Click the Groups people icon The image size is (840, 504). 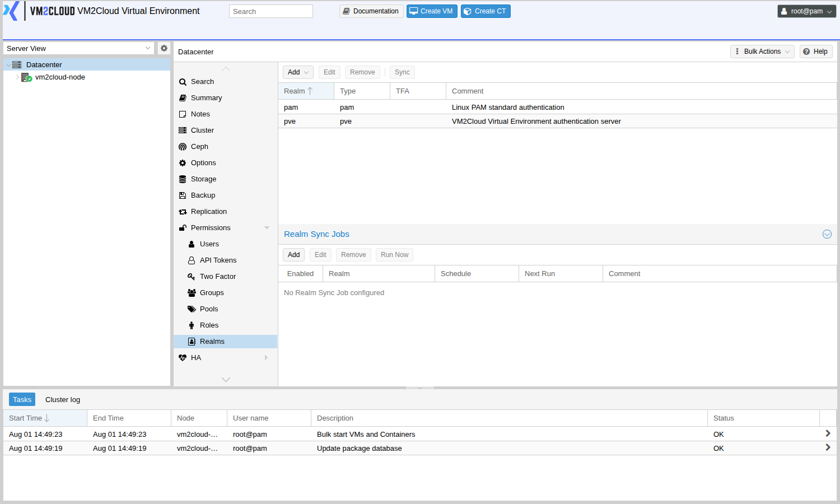[192, 293]
